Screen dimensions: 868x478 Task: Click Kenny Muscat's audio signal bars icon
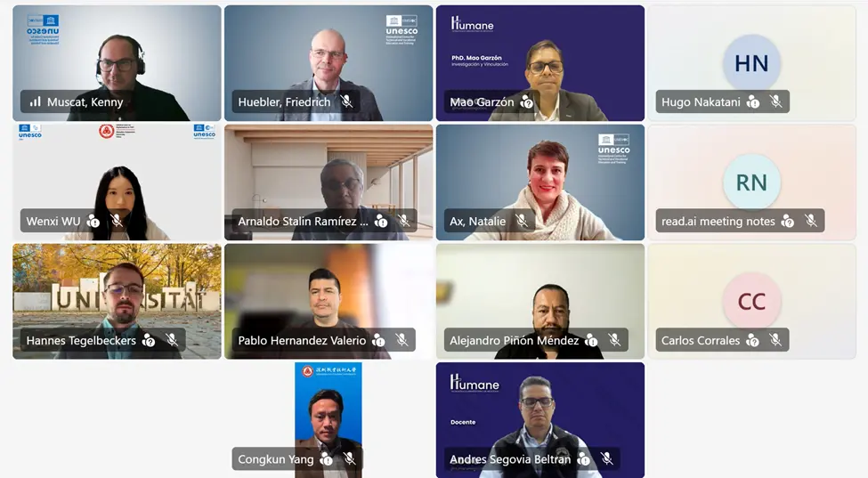pos(36,101)
